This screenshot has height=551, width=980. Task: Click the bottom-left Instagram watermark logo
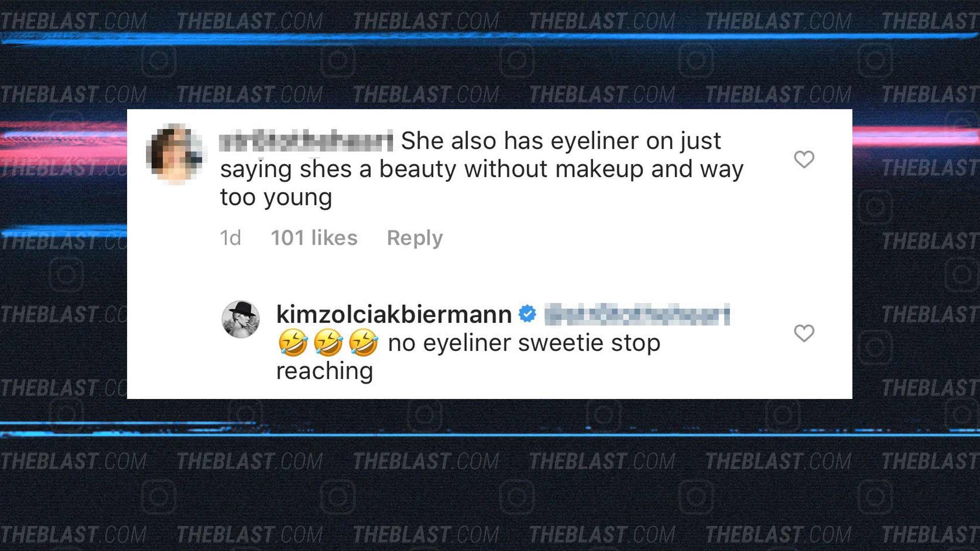[159, 496]
